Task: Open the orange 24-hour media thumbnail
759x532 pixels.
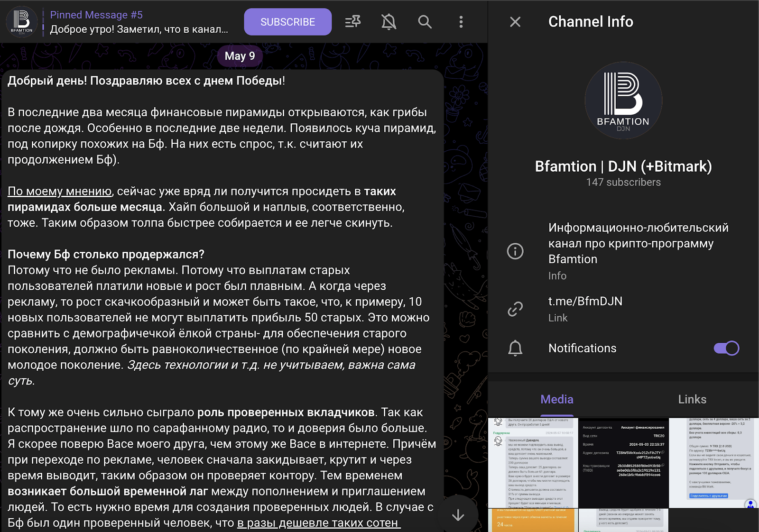Action: (x=533, y=521)
